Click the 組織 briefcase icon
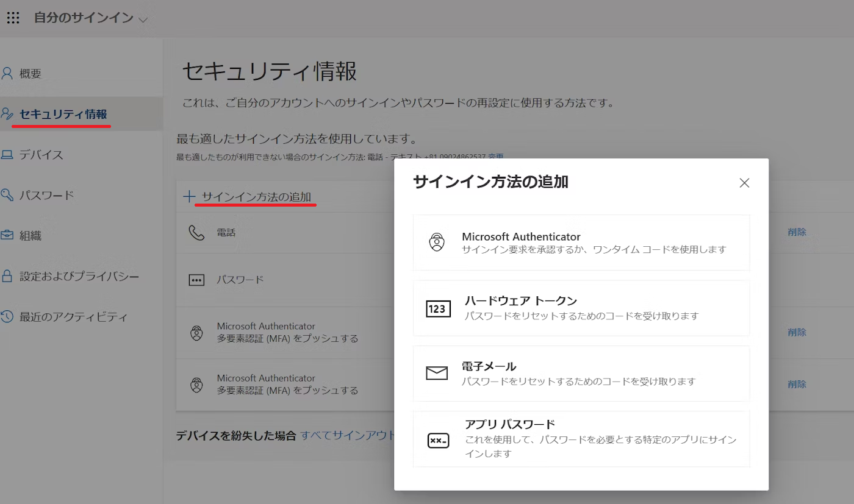The width and height of the screenshot is (854, 504). click(x=7, y=235)
